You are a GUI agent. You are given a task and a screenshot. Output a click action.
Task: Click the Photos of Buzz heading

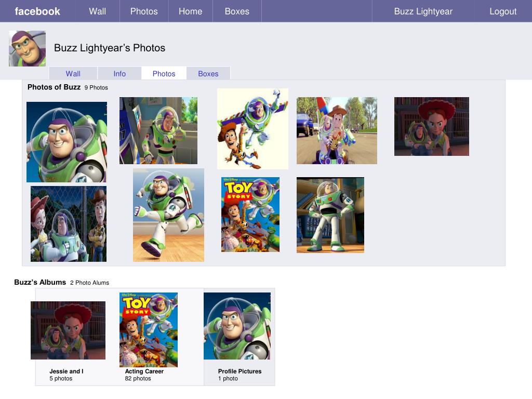(54, 87)
